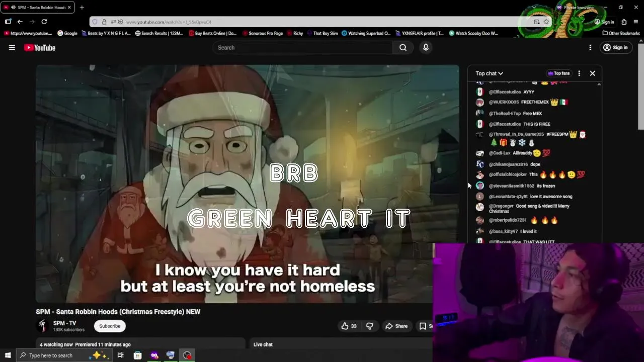Viewport: 644px width, 362px height.
Task: Click the video player to pause
Action: click(247, 184)
